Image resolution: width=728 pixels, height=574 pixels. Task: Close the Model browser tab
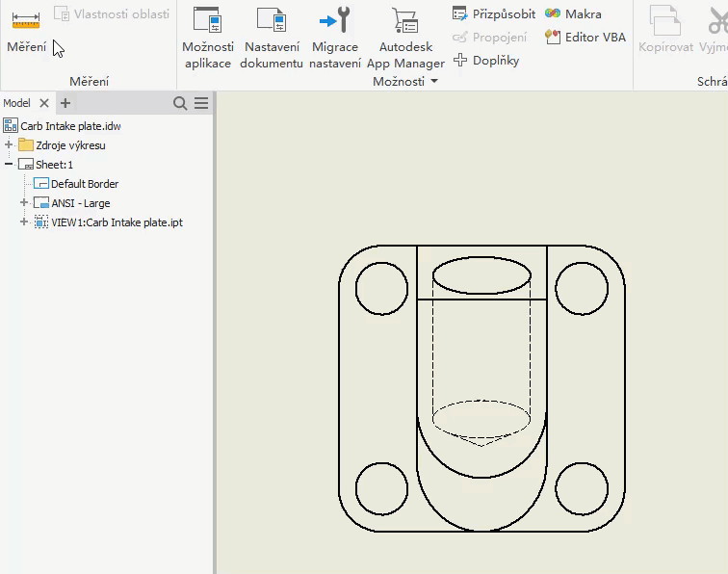click(x=44, y=103)
